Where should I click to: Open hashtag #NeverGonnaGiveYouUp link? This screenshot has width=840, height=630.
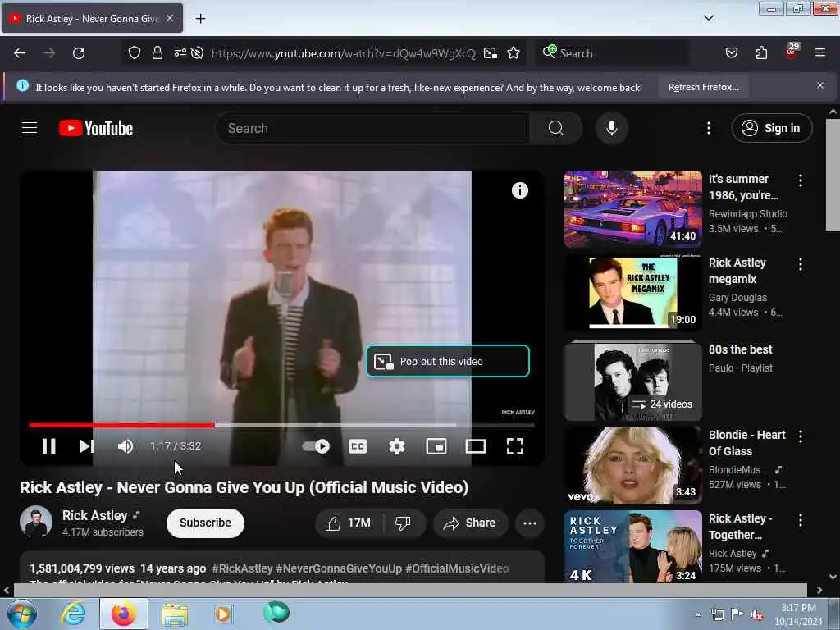click(339, 568)
